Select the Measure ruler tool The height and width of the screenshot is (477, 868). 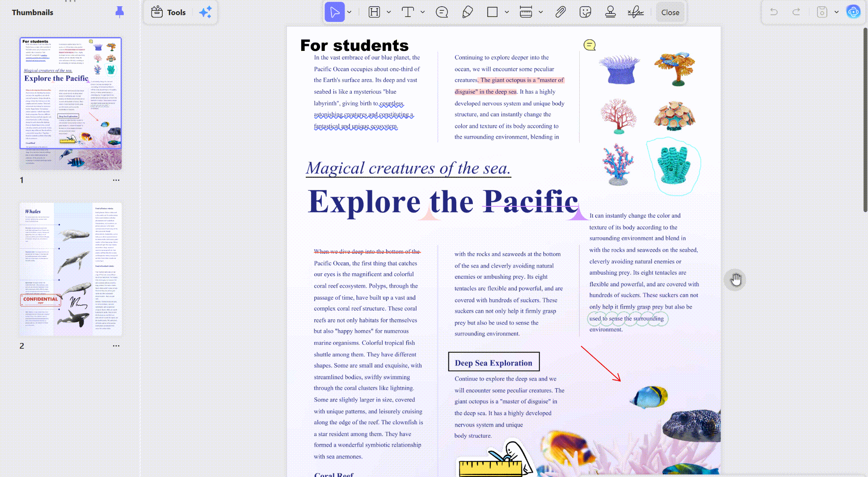click(x=526, y=12)
